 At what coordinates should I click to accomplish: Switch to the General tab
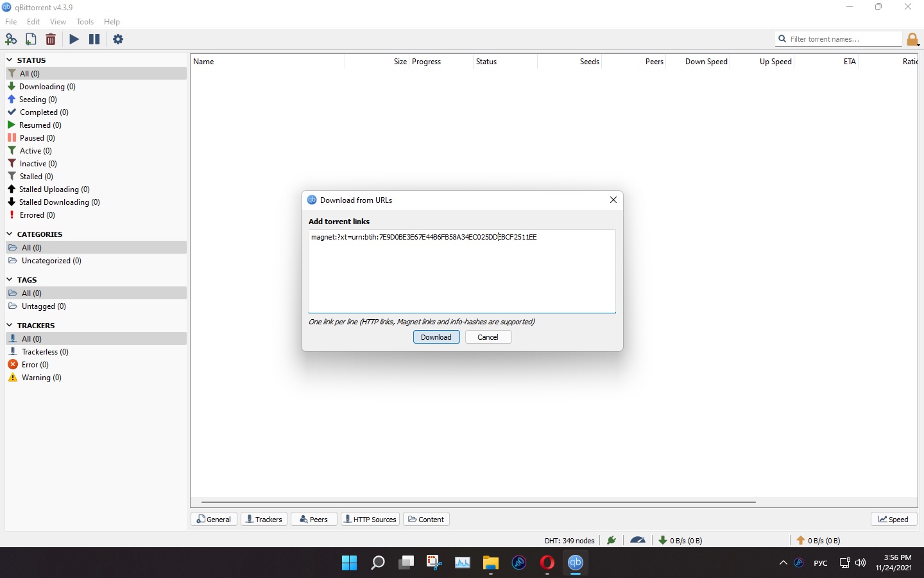[214, 519]
